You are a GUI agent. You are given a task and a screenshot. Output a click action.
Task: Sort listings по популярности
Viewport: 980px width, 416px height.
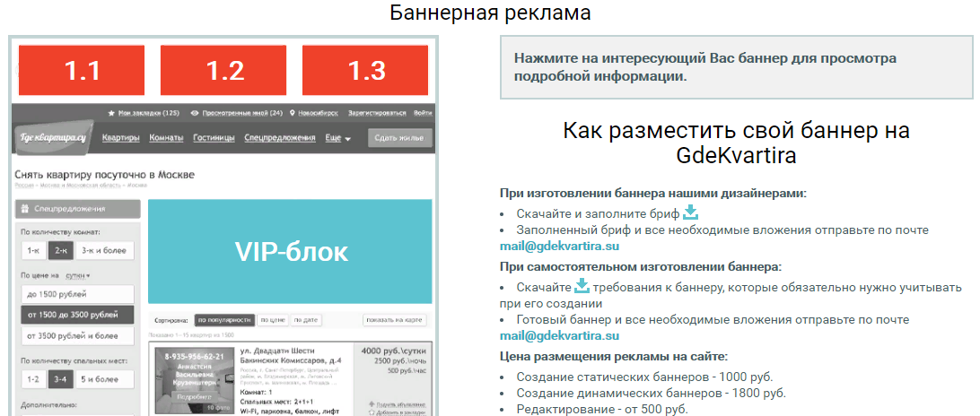click(224, 320)
